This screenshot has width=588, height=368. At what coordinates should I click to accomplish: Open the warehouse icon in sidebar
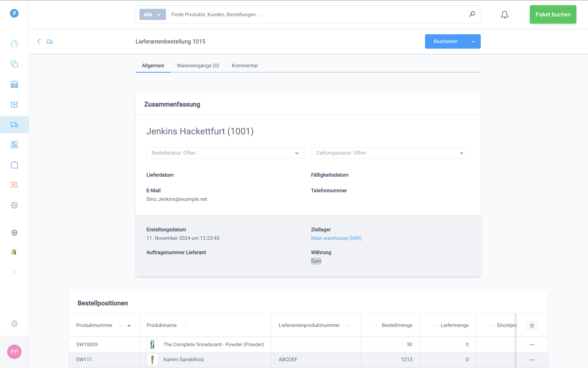pos(14,84)
